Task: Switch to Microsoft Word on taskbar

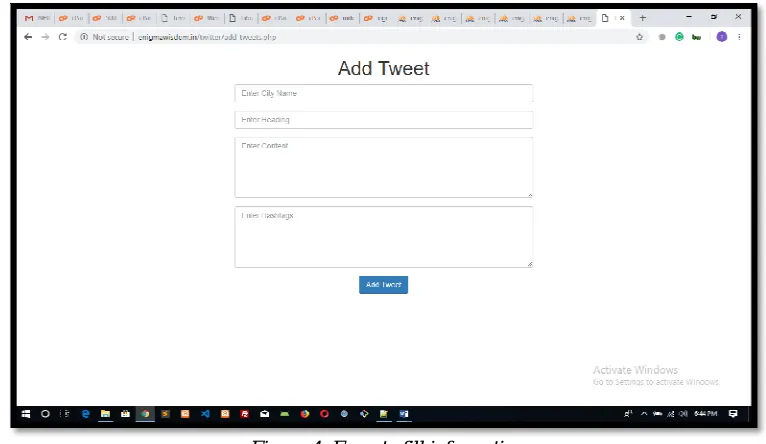Action: tap(404, 414)
